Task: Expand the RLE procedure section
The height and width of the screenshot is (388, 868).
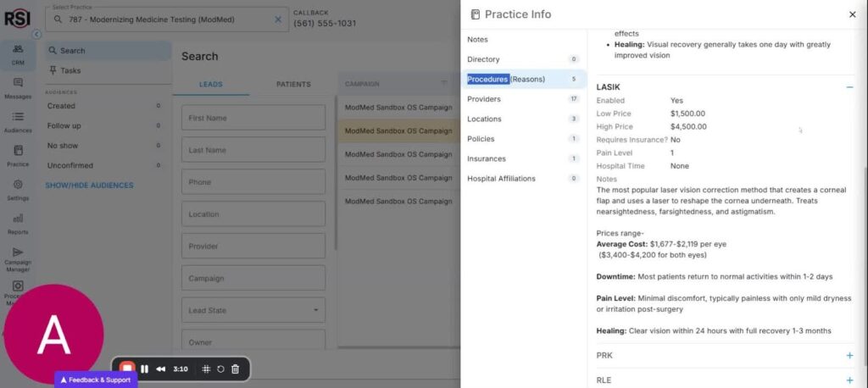Action: point(849,380)
